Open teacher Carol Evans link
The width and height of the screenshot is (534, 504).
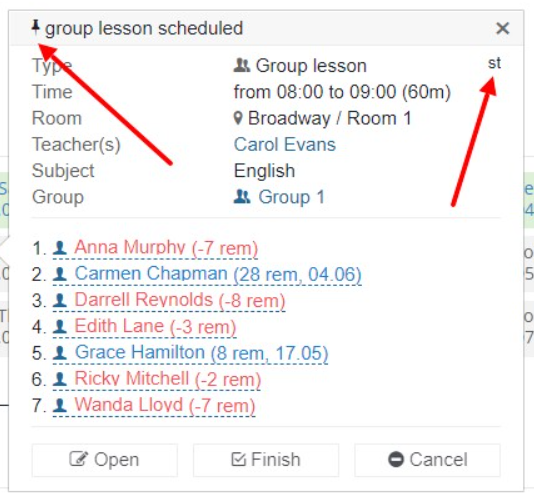click(285, 144)
